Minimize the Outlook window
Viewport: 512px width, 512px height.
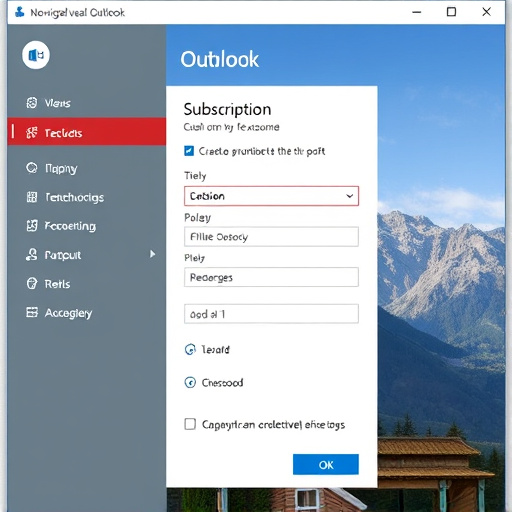[x=417, y=12]
